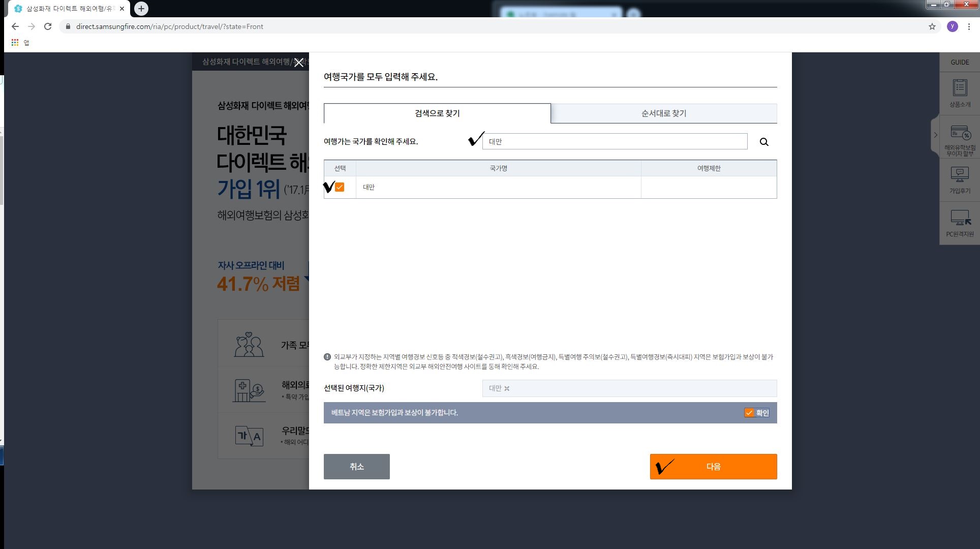Select the 삼성화재 다이렉트 browser tab

[69, 9]
